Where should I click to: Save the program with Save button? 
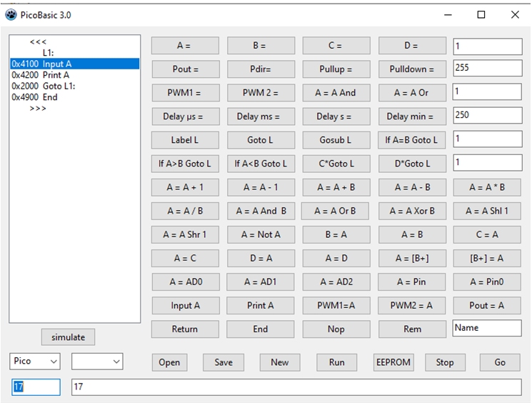[x=224, y=362]
